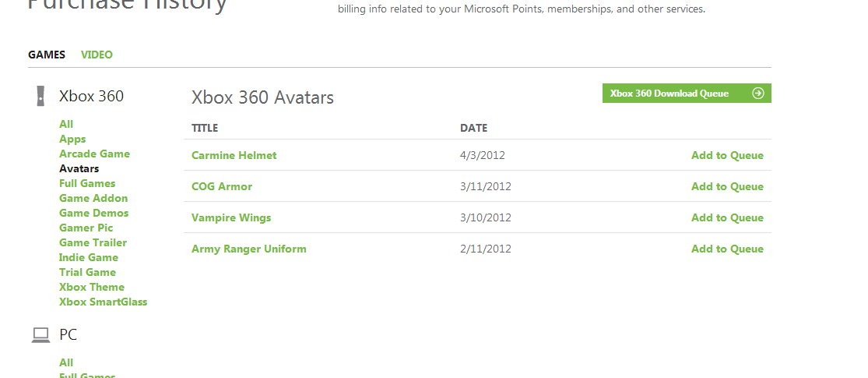The height and width of the screenshot is (378, 868).
Task: Click the Xbox 360 console icon
Action: pyautogui.click(x=40, y=97)
